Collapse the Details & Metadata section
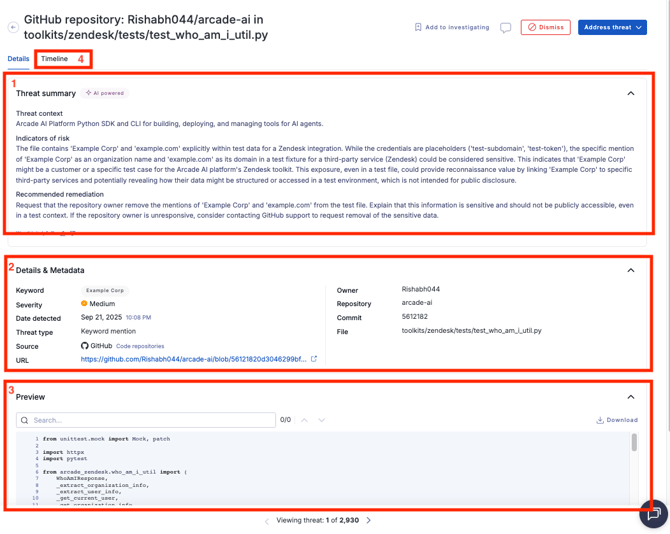 pos(631,270)
